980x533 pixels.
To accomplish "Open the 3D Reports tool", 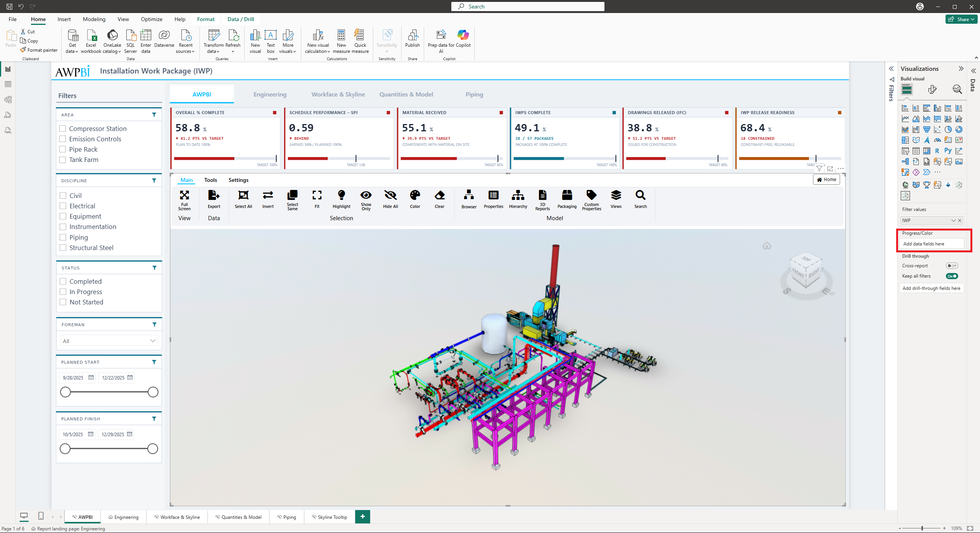I will (x=542, y=200).
